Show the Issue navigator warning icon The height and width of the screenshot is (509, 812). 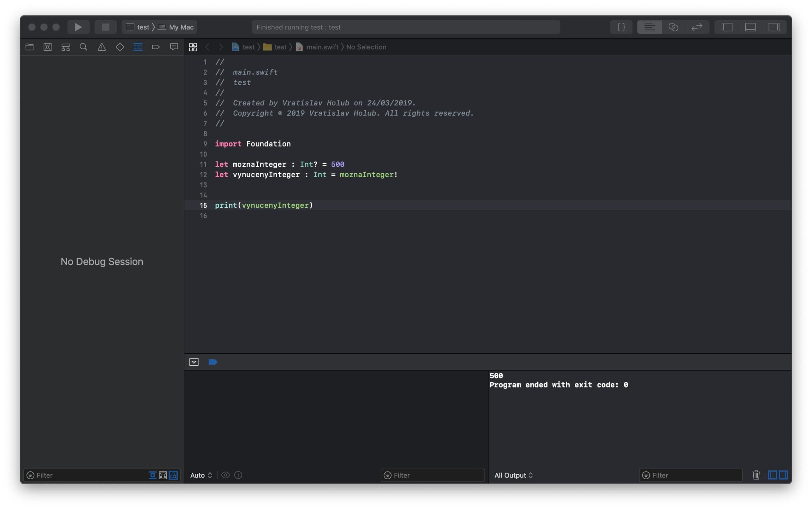102,47
